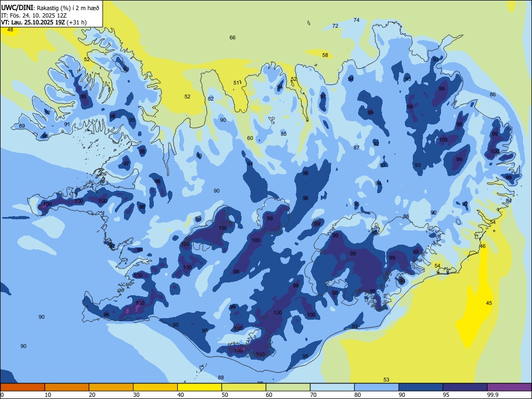Select the pale green 60–70 legend swatch

coord(288,387)
